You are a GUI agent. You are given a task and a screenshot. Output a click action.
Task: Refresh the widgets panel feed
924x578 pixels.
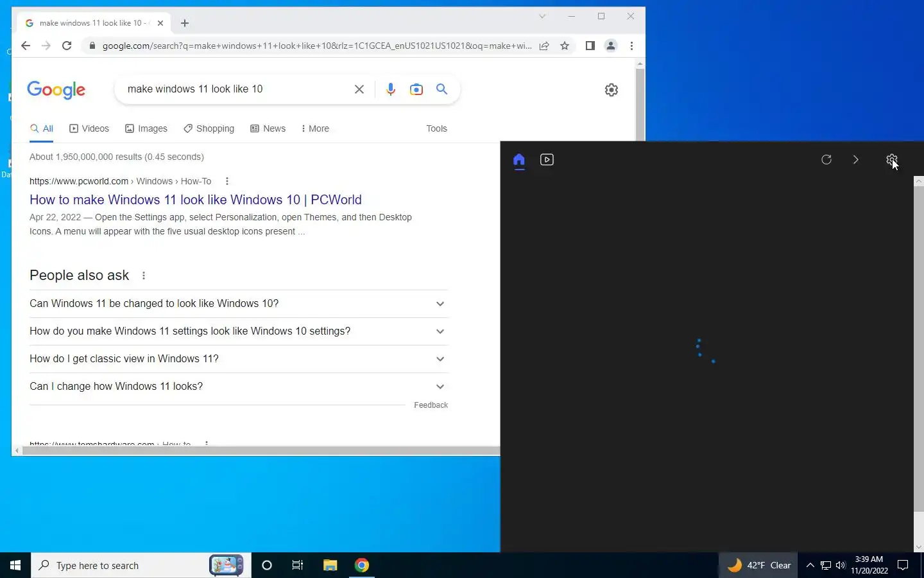point(826,159)
